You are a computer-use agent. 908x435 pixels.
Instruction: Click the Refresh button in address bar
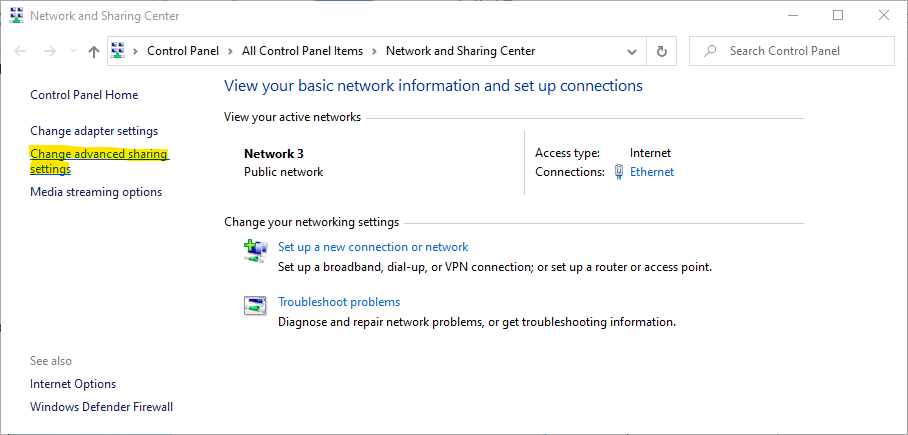pyautogui.click(x=661, y=51)
